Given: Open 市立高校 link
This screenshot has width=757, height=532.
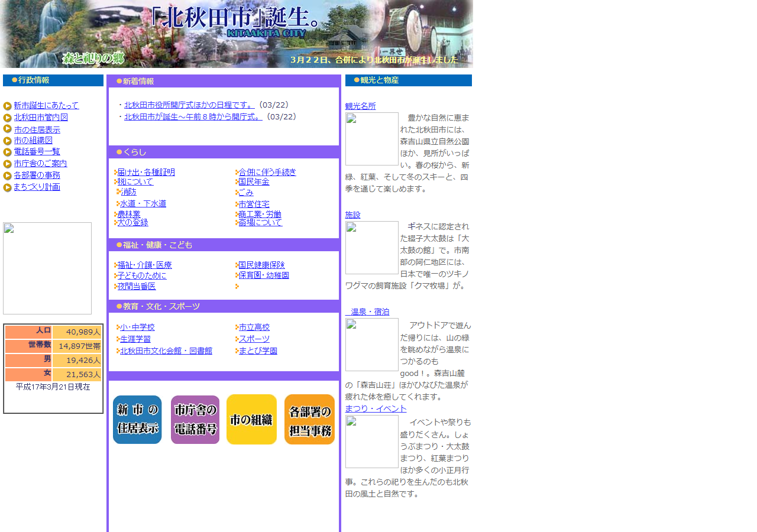Looking at the screenshot, I should pos(254,327).
